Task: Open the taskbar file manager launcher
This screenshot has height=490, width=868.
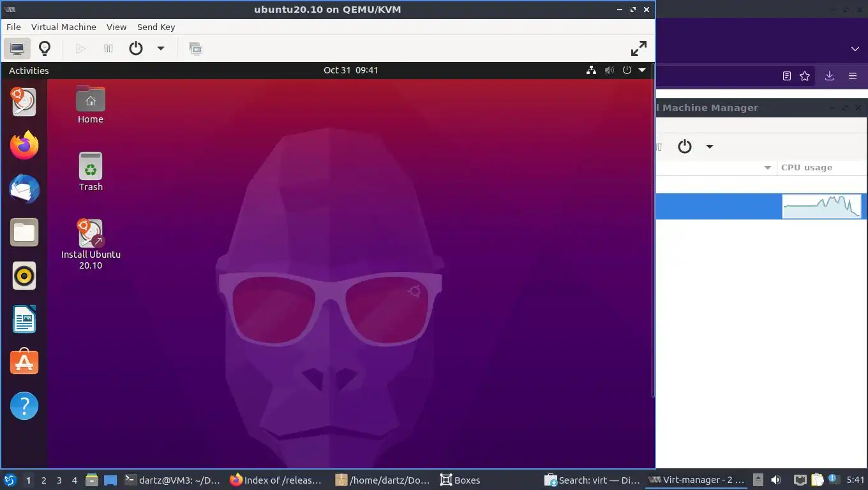Action: pos(92,480)
